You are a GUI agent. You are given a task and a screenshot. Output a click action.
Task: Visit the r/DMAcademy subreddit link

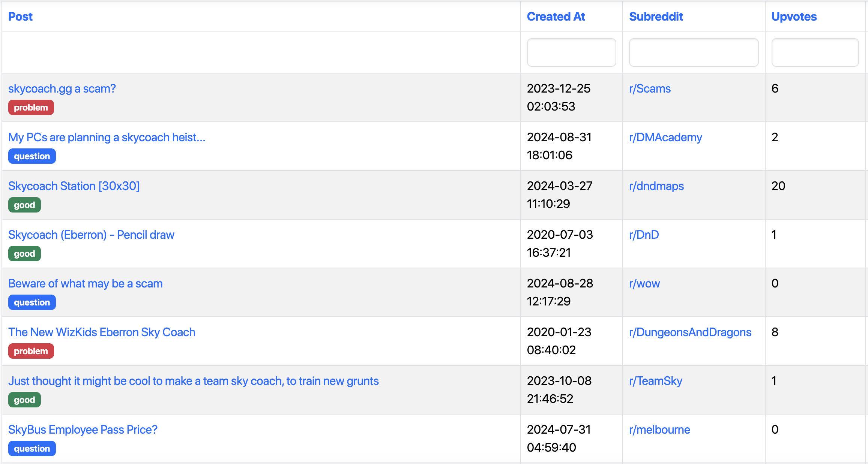click(x=665, y=137)
